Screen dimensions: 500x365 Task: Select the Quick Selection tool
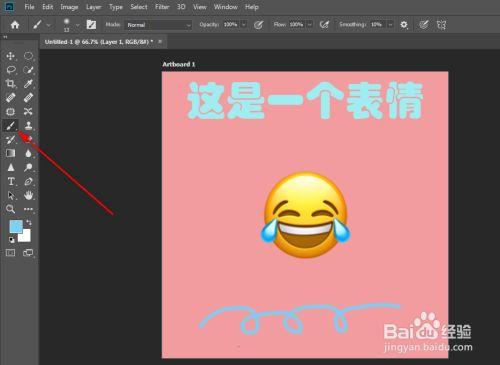[x=28, y=70]
